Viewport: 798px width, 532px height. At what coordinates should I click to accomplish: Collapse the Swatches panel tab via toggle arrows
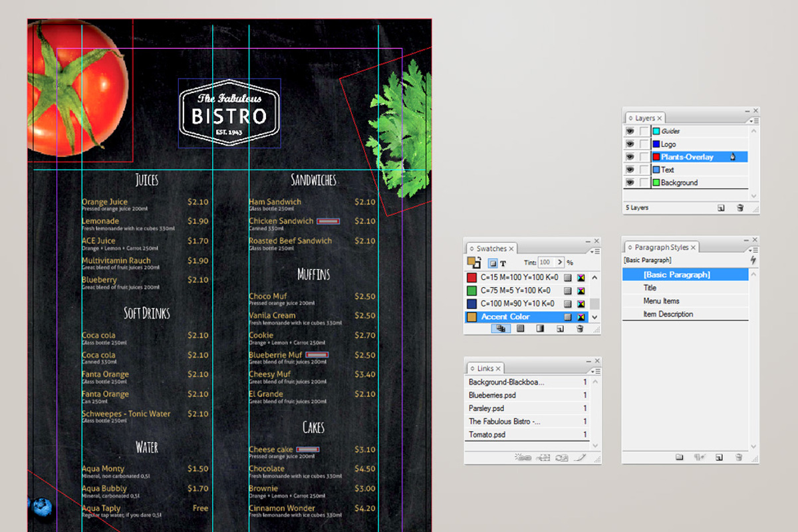(471, 249)
